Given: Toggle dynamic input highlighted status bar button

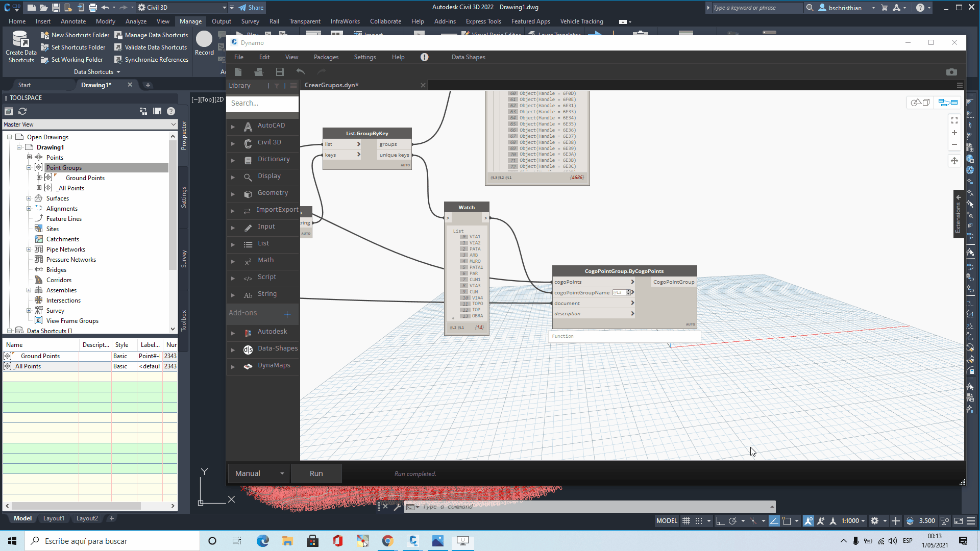Looking at the screenshot, I should pyautogui.click(x=774, y=521).
